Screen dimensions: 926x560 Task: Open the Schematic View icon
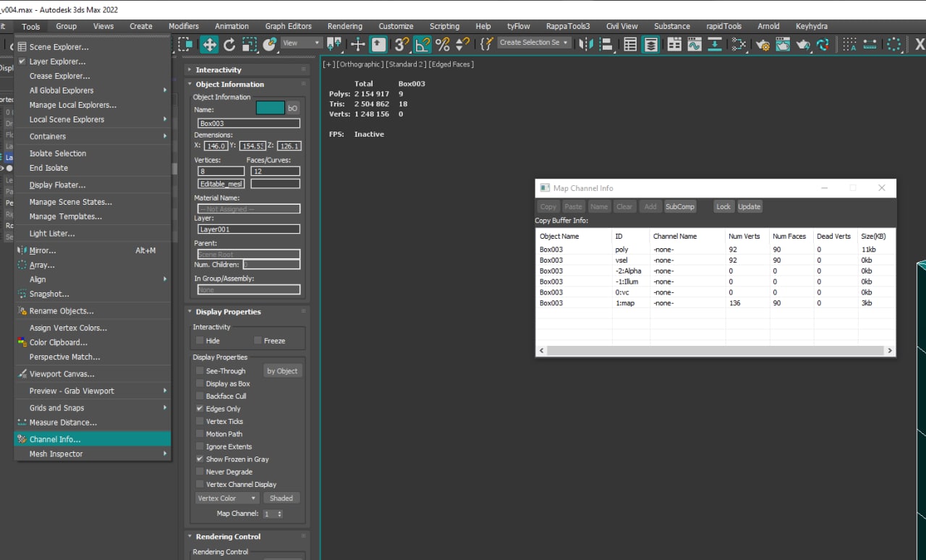point(715,44)
